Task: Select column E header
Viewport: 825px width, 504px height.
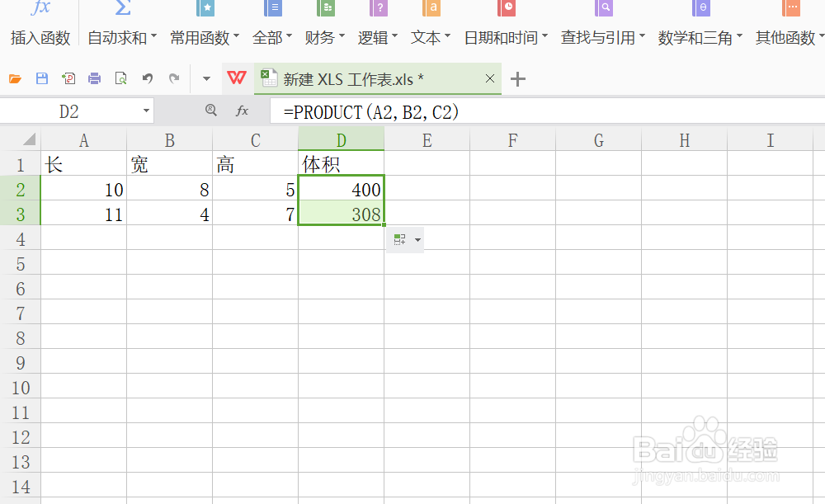Action: click(x=427, y=140)
